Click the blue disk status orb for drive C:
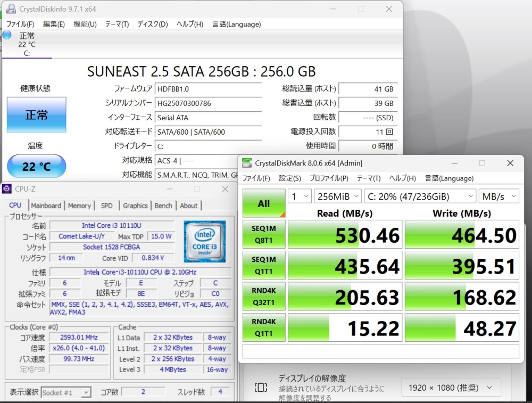This screenshot has height=403, width=532. pyautogui.click(x=7, y=35)
